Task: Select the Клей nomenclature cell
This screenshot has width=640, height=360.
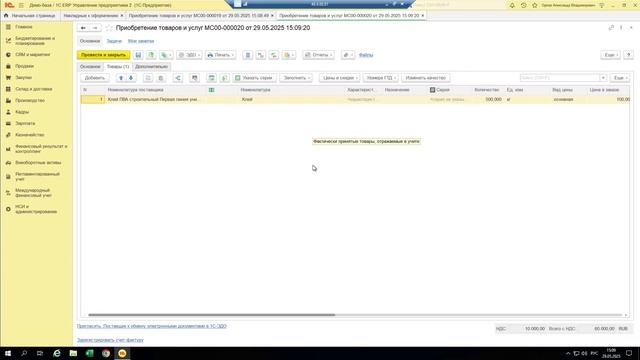Action: [292, 100]
